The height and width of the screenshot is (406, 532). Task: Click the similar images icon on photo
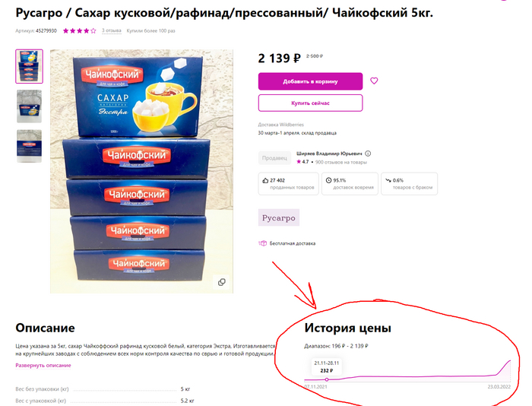(222, 282)
